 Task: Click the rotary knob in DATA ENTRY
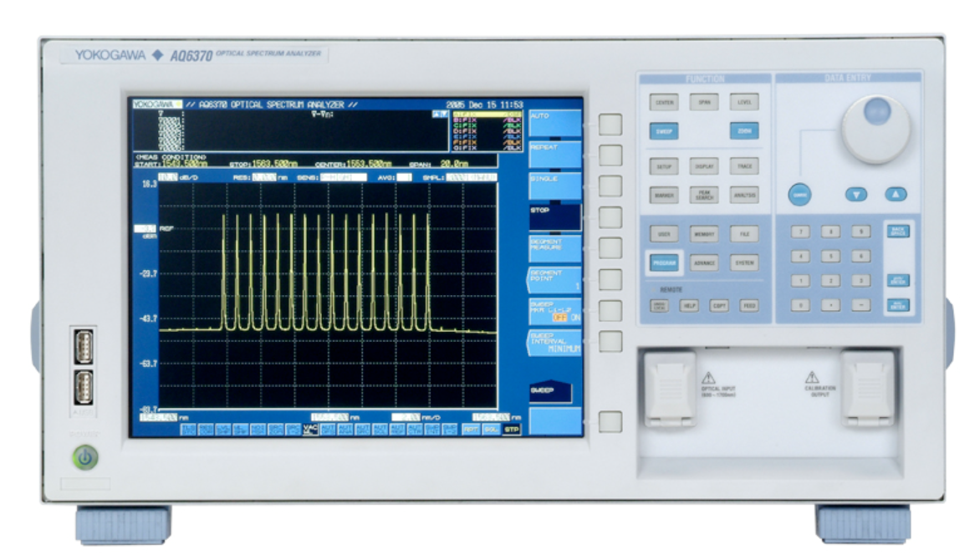pyautogui.click(x=875, y=129)
